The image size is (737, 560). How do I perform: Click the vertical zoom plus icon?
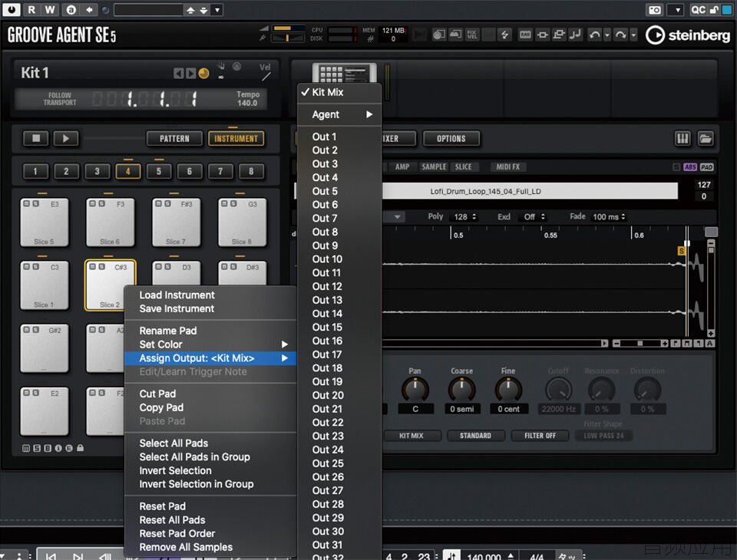point(711,333)
